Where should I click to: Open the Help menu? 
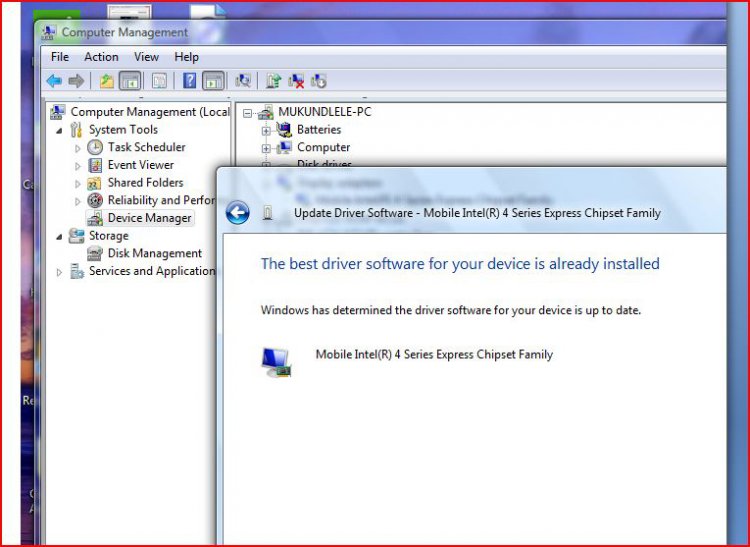(186, 57)
